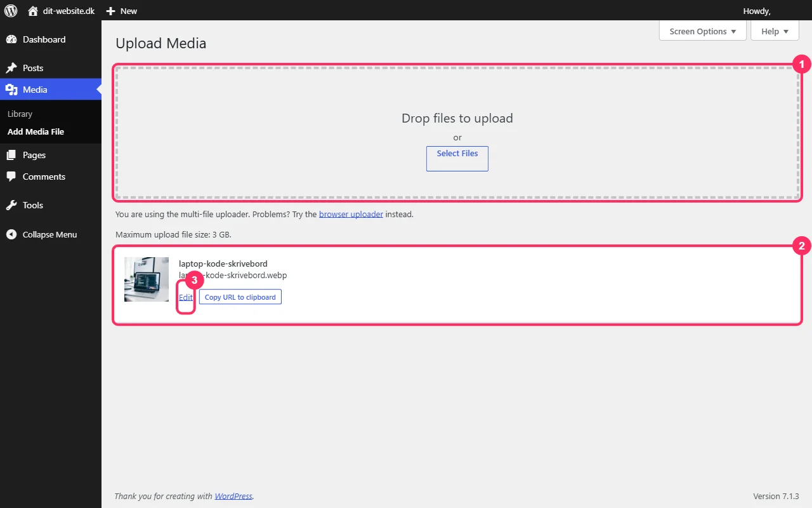
Task: Click the laptop-kode-skrivebord thumbnail image
Action: [x=147, y=279]
